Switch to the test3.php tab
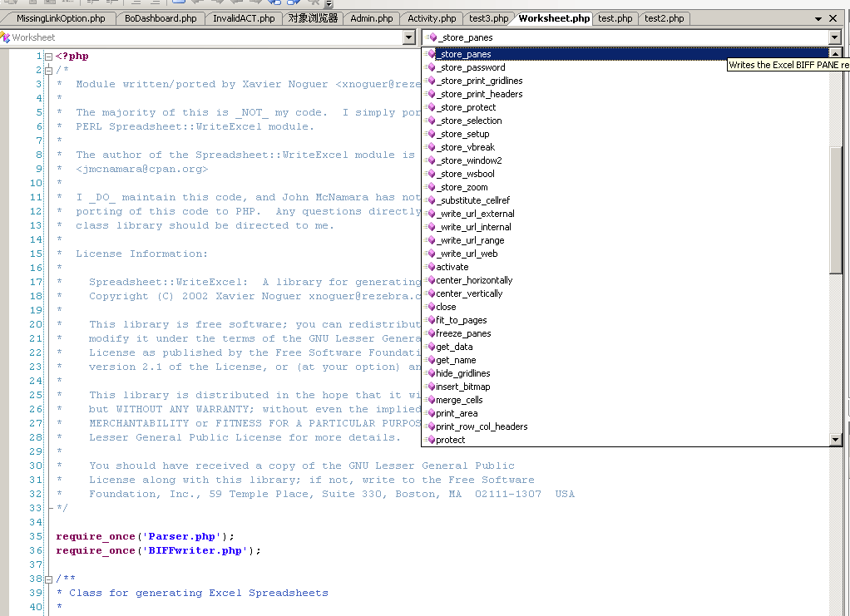The height and width of the screenshot is (616, 850). coord(488,18)
